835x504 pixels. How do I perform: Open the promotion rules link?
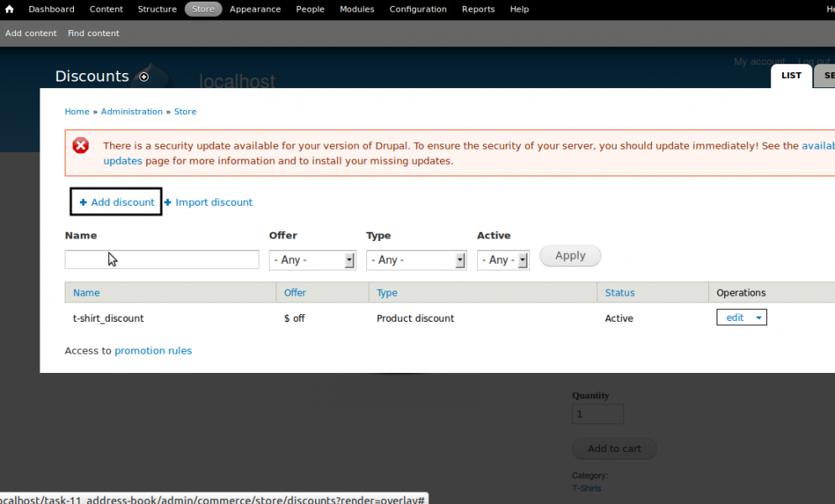(x=153, y=351)
